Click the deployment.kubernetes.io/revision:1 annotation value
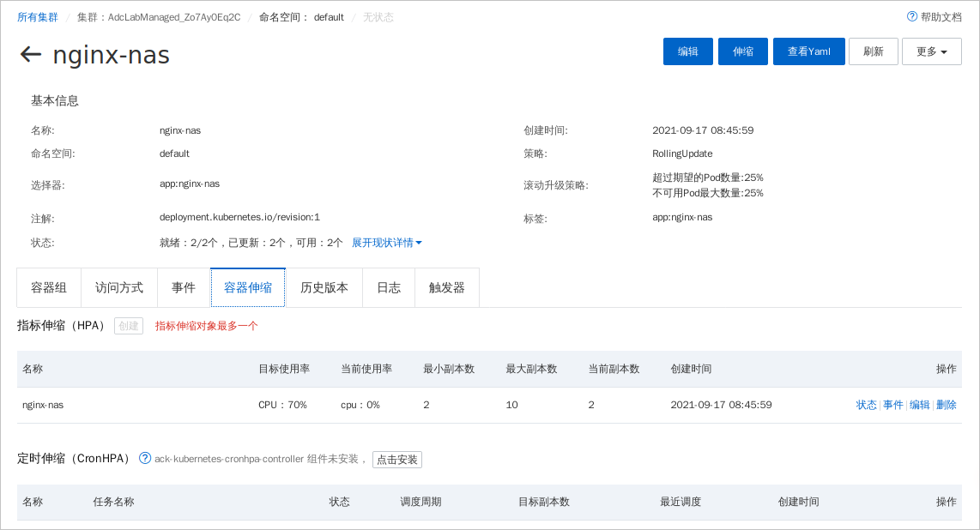 click(239, 217)
